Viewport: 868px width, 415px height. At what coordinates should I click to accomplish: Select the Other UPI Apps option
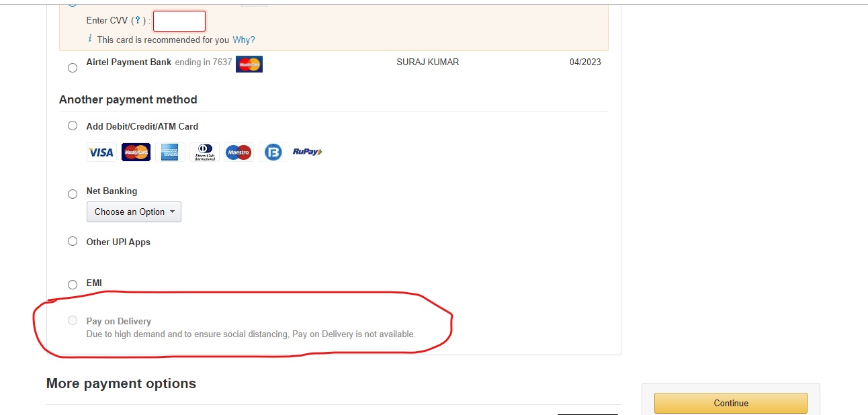(x=73, y=241)
